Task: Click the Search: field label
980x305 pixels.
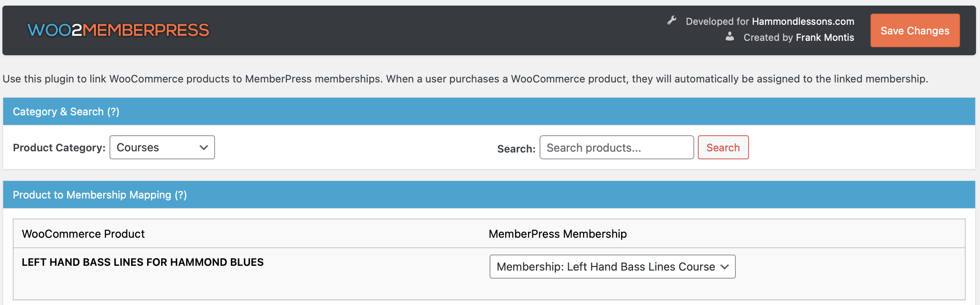Action: [516, 149]
